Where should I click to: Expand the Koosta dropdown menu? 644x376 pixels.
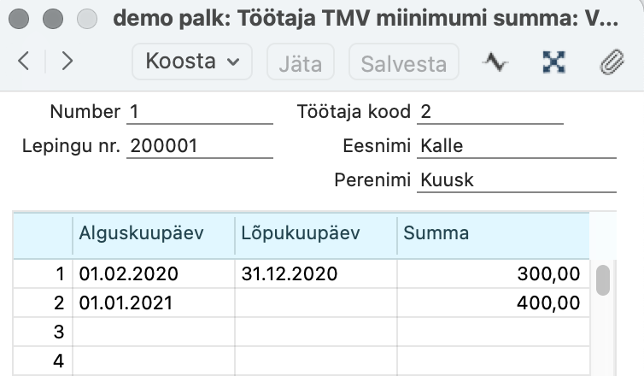(x=192, y=62)
